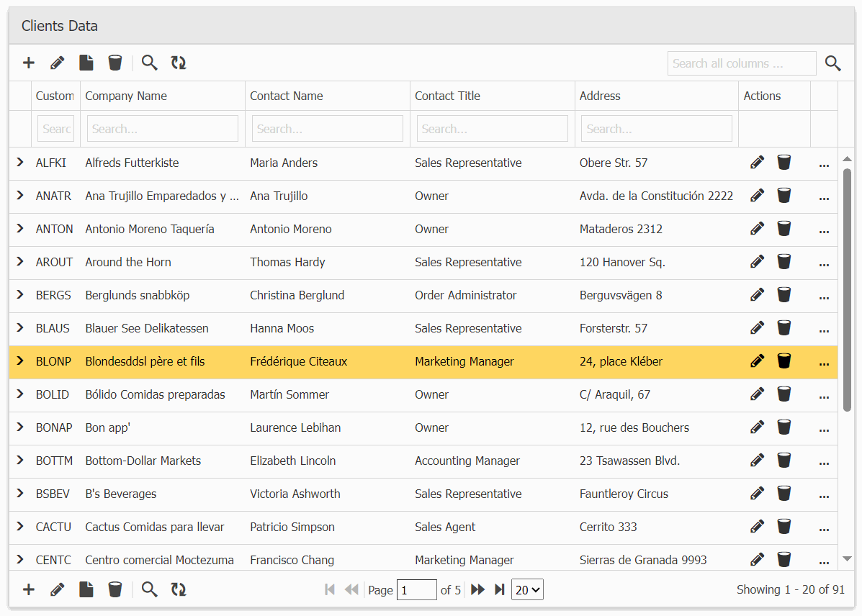Click the Search all columns input field
Screen dimensions: 862x616
[741, 63]
